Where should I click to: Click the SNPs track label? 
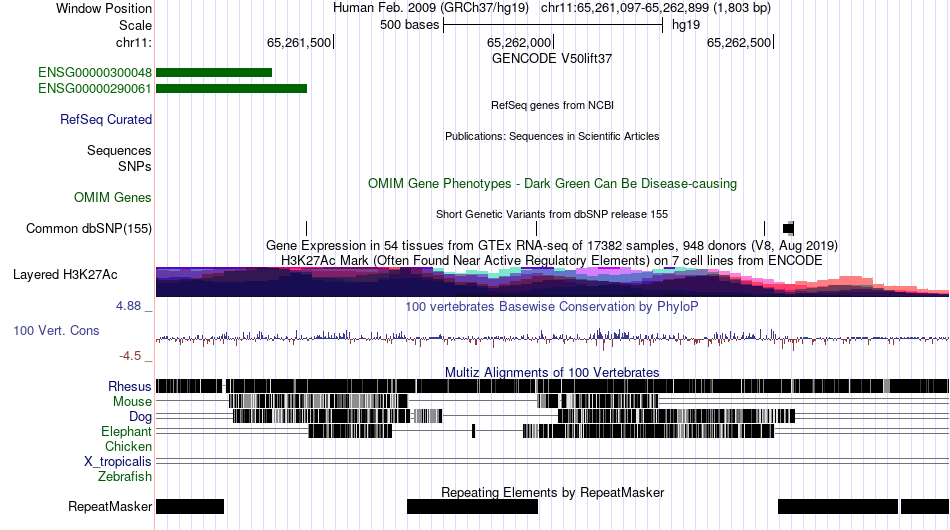(x=135, y=167)
